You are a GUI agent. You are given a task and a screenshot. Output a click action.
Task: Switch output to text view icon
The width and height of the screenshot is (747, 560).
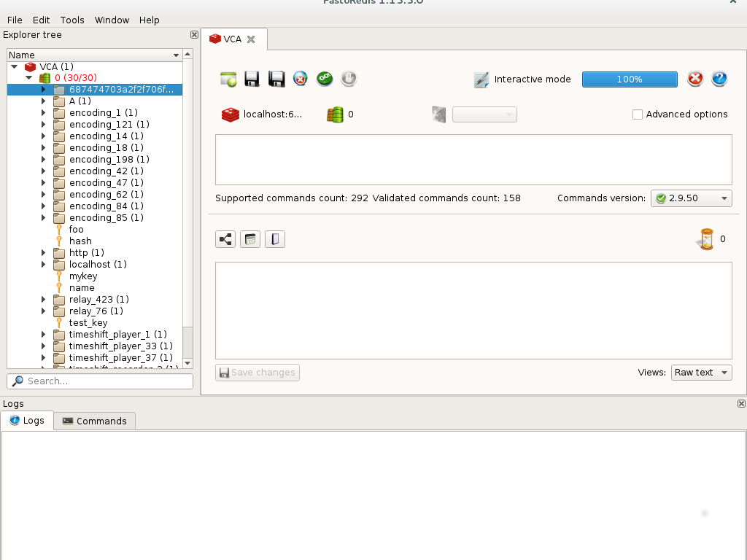point(275,239)
